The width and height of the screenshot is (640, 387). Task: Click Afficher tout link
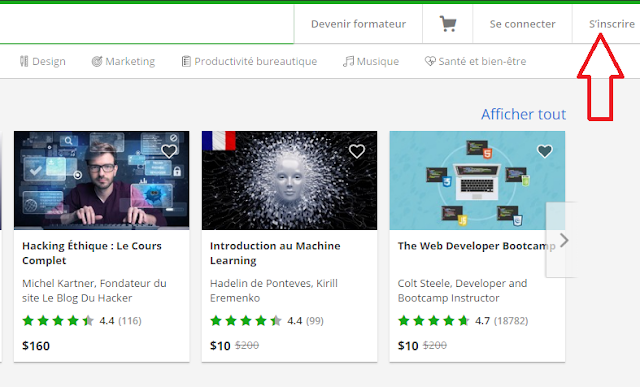pyautogui.click(x=523, y=114)
